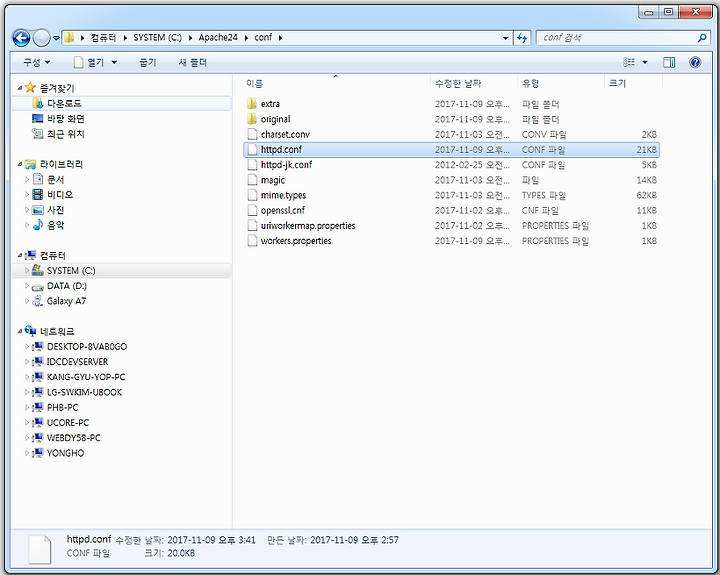Image resolution: width=720 pixels, height=575 pixels.
Task: Click the Apache24 breadcrumb segment
Action: (x=218, y=38)
